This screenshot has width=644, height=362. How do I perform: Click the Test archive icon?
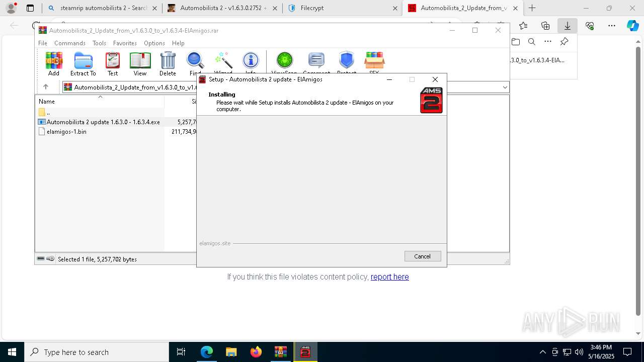[113, 64]
